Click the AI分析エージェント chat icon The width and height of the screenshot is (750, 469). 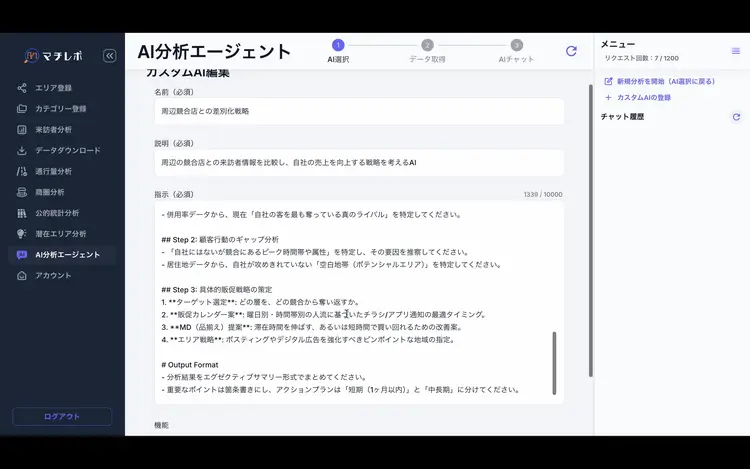pyautogui.click(x=22, y=255)
